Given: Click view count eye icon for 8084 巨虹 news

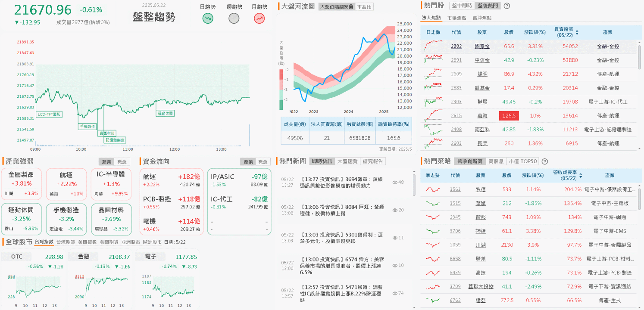Looking at the screenshot, I should click(395, 210).
